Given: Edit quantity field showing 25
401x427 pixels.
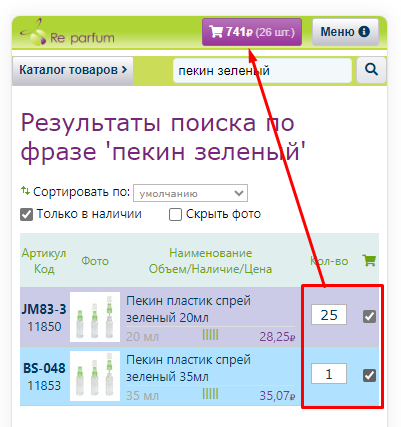Looking at the screenshot, I should pyautogui.click(x=329, y=315).
